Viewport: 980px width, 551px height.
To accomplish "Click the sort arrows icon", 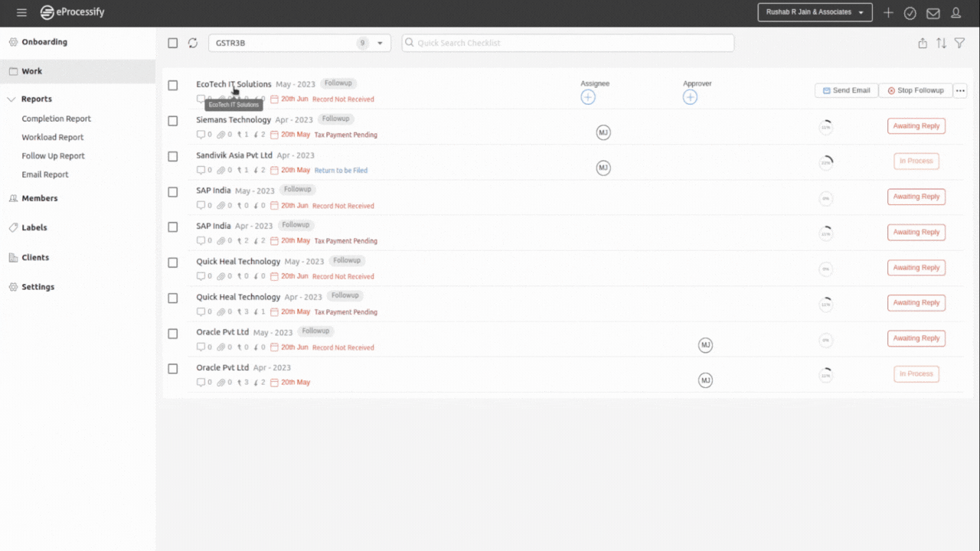I will pyautogui.click(x=941, y=44).
